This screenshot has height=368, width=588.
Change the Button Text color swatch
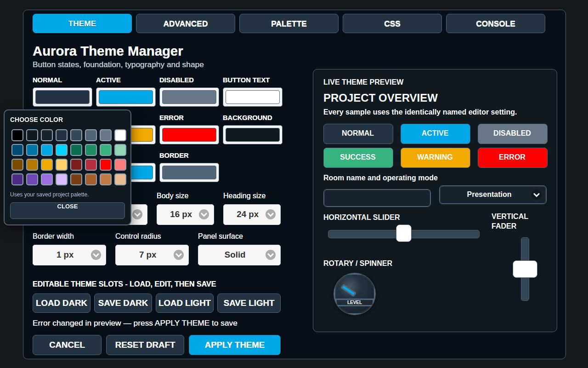point(253,97)
